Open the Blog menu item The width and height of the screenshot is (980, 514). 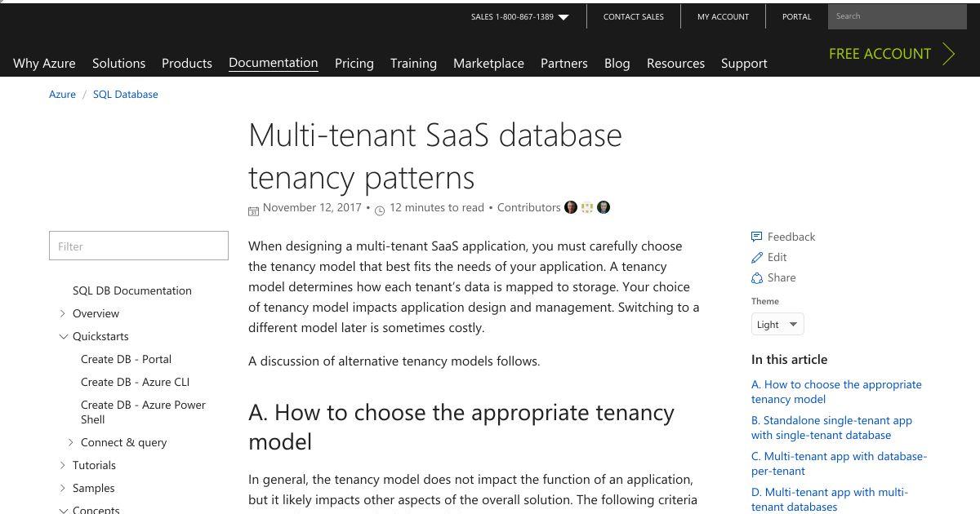point(617,63)
